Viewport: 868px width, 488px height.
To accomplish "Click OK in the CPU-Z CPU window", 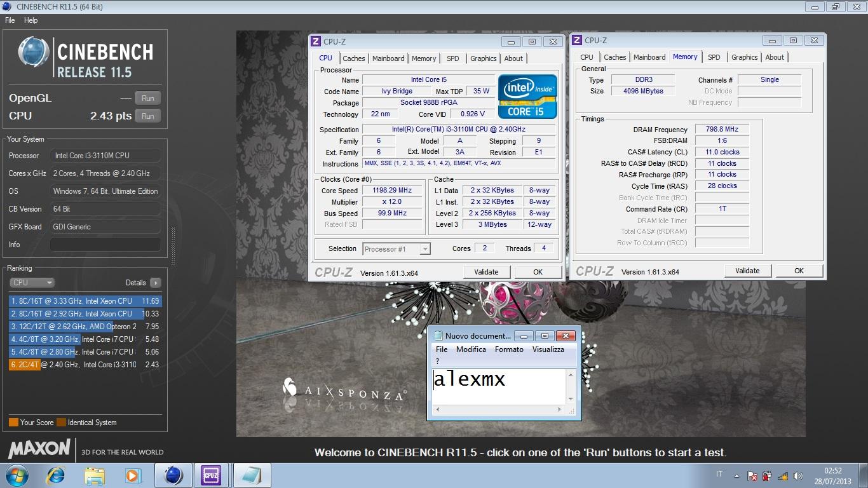I will 538,272.
